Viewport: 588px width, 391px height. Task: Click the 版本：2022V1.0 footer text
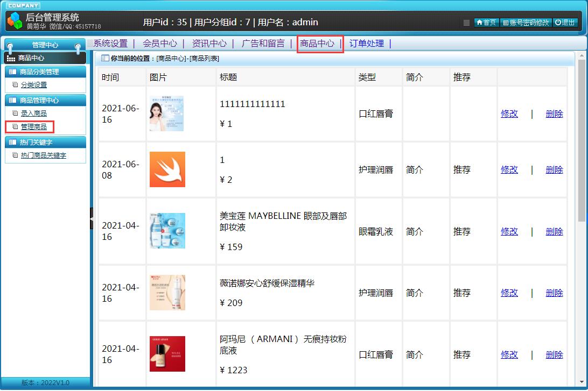[45, 383]
